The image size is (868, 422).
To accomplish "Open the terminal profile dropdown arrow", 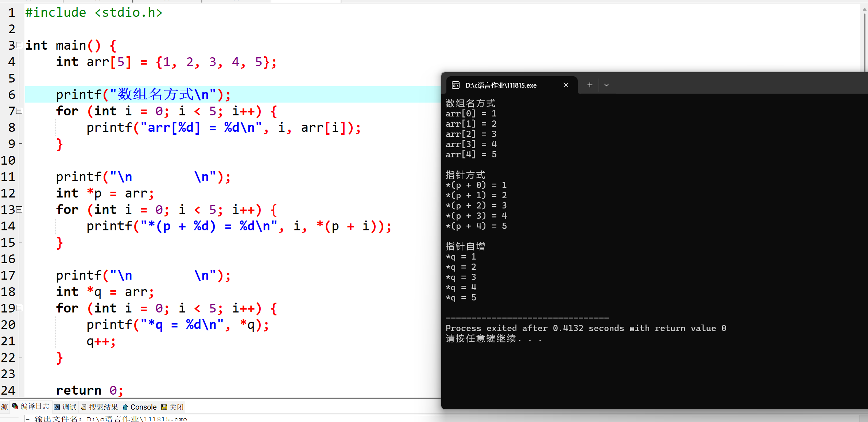I will [x=607, y=85].
